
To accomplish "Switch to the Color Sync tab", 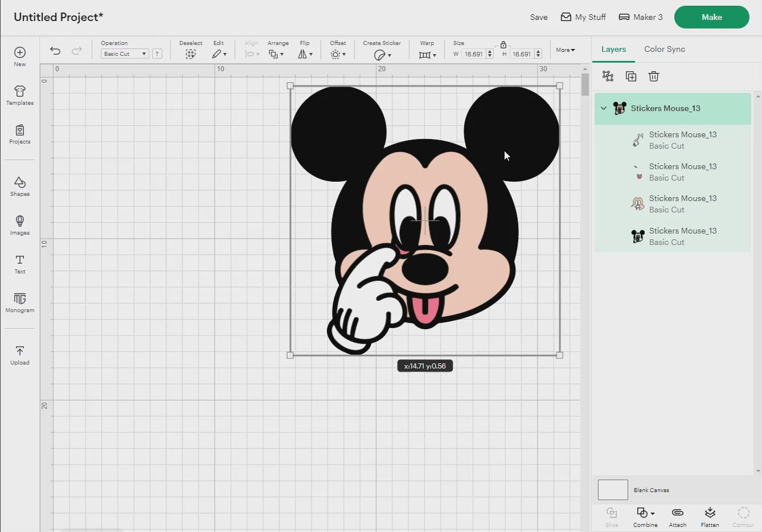I will [x=665, y=50].
